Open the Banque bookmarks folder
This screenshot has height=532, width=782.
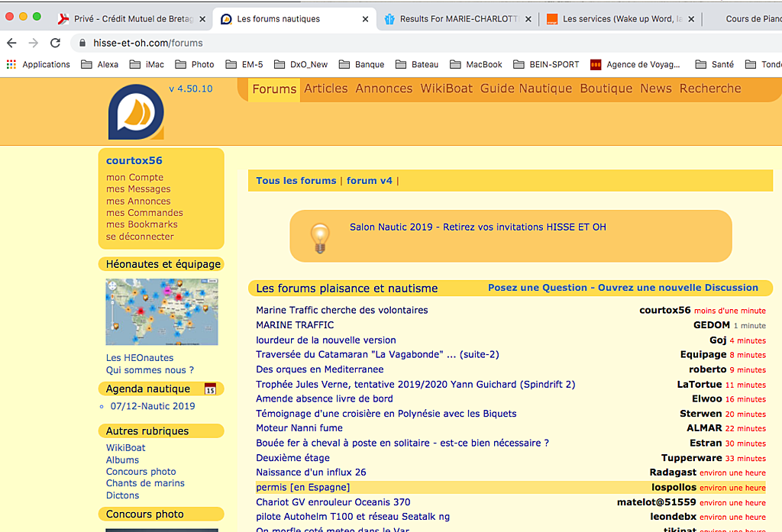pyautogui.click(x=361, y=64)
